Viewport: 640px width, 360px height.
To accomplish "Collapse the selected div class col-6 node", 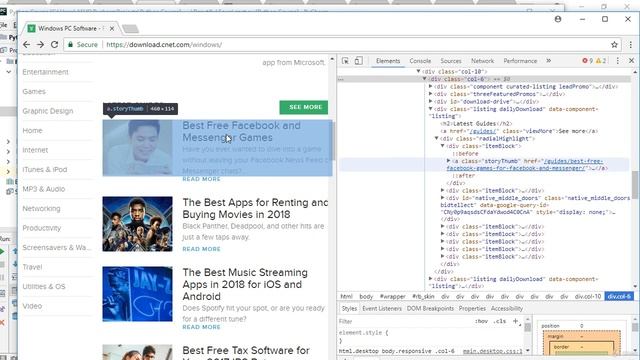I will click(x=424, y=79).
